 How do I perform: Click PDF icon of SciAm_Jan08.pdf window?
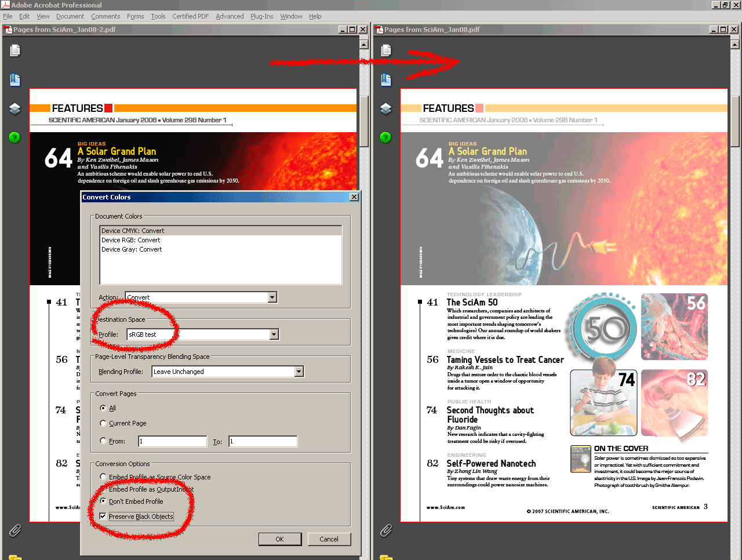[x=379, y=29]
